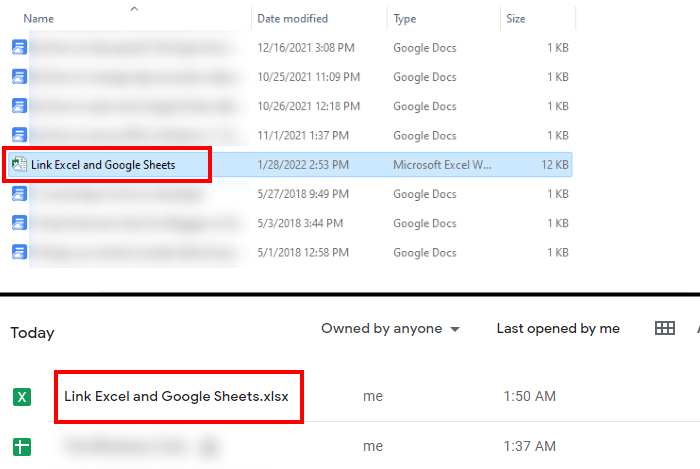Sort by Size column header
This screenshot has height=469, width=700.
[516, 19]
